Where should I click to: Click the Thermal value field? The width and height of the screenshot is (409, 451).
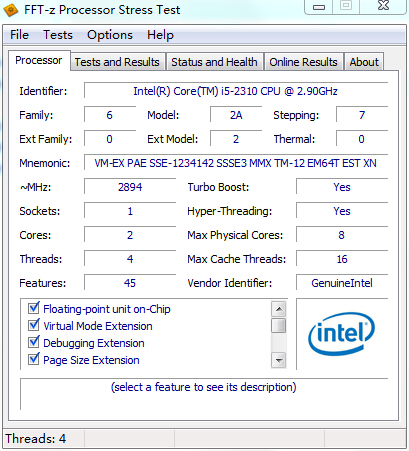pos(362,139)
